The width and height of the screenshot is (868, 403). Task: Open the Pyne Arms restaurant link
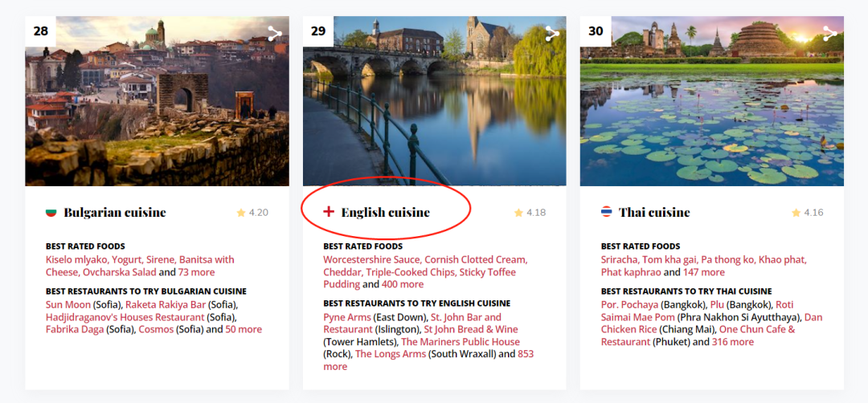pyautogui.click(x=347, y=317)
